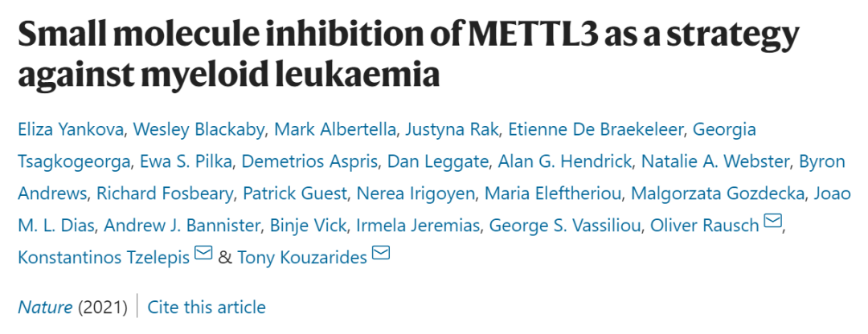Select Demetrios Aspris author link
The width and height of the screenshot is (868, 334).
(310, 161)
